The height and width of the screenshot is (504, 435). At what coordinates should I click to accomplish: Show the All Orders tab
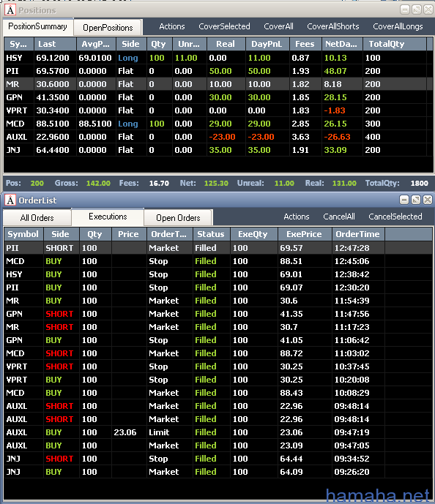point(37,218)
